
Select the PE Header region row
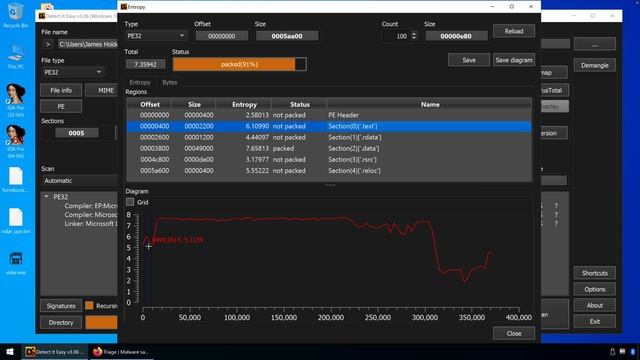click(329, 115)
